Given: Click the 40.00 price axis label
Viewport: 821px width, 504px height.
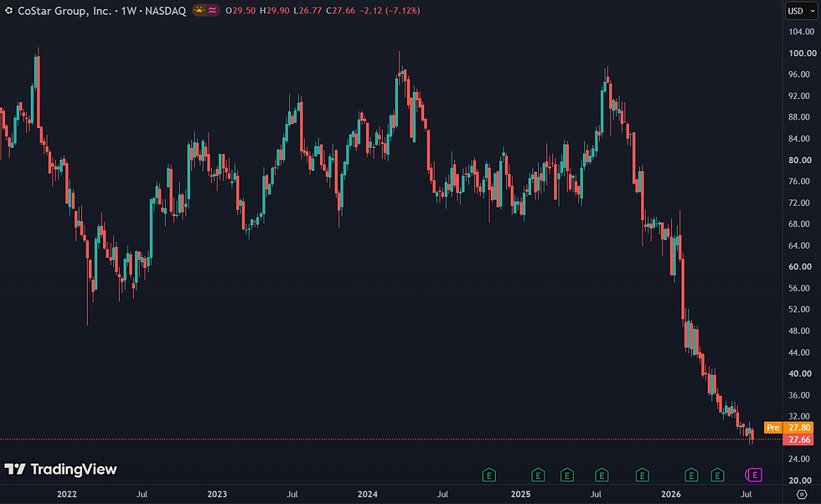Looking at the screenshot, I should tap(799, 373).
